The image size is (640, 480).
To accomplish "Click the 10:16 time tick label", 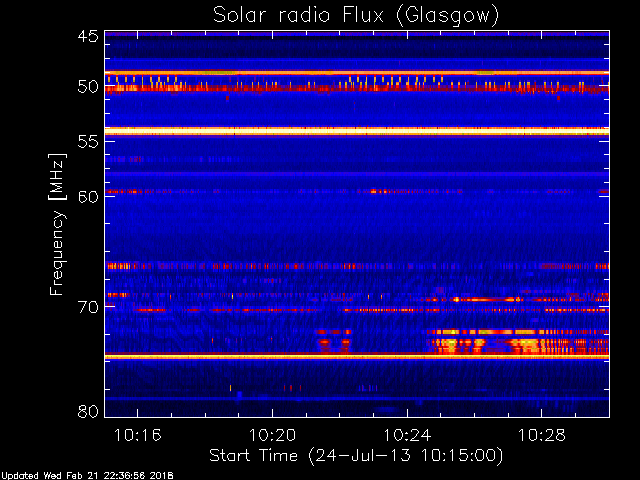I will [x=138, y=435].
